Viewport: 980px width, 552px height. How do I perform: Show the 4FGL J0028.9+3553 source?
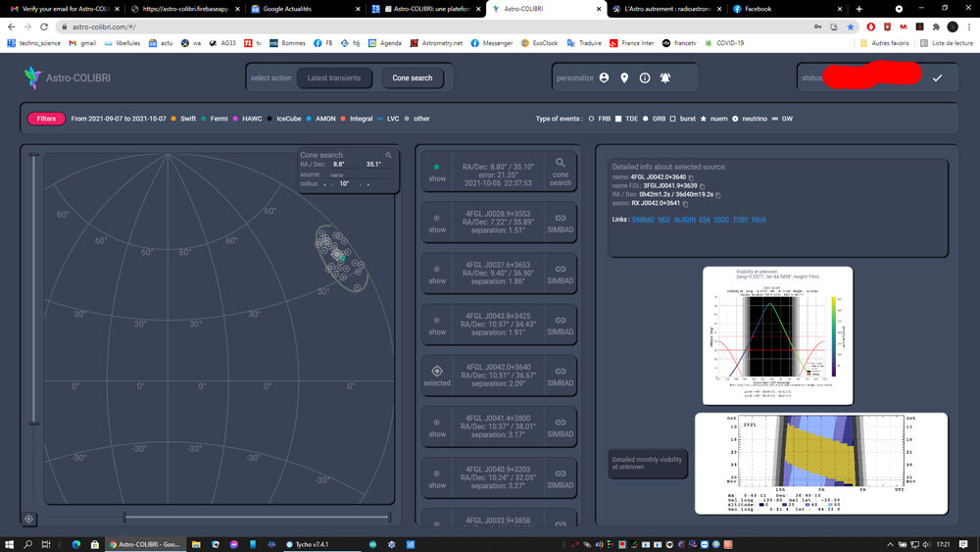[437, 224]
